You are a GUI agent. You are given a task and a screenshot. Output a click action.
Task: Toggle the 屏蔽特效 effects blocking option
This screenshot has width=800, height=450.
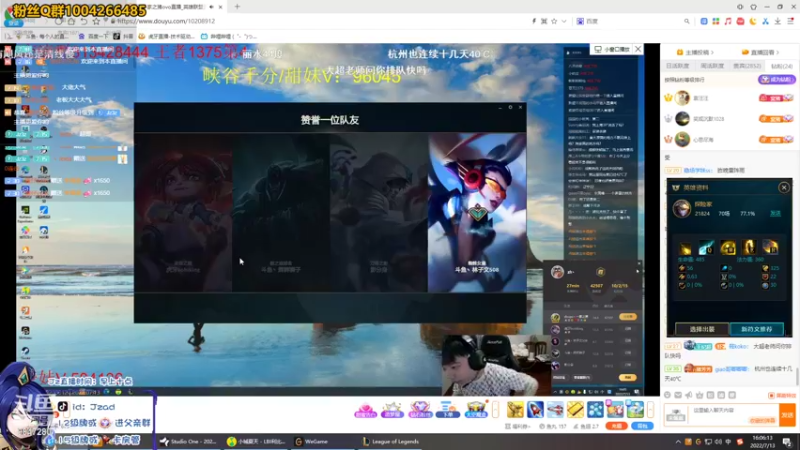point(782,395)
